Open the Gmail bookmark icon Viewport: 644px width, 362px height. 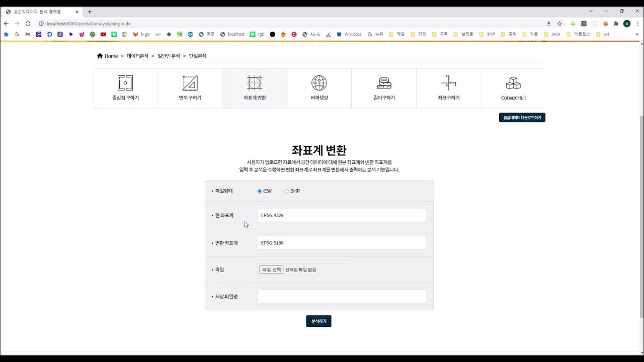[28, 34]
